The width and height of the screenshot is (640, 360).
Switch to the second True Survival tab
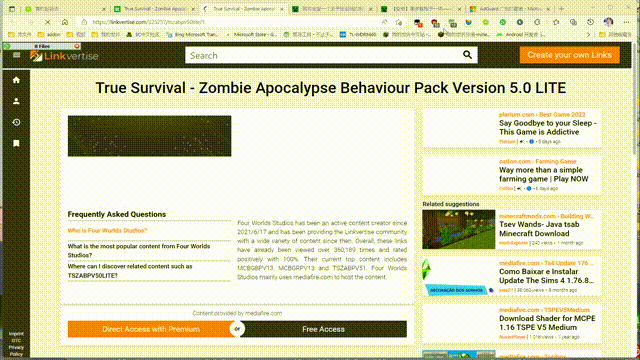(244, 9)
